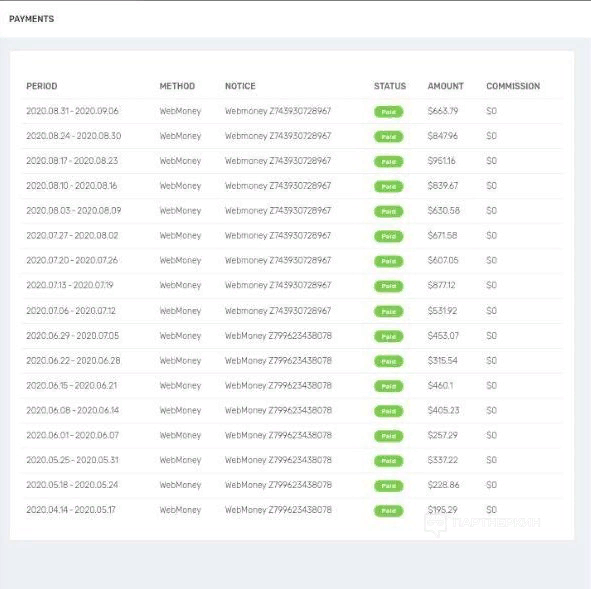Click the AMOUNT column header
This screenshot has width=591, height=589.
point(446,86)
